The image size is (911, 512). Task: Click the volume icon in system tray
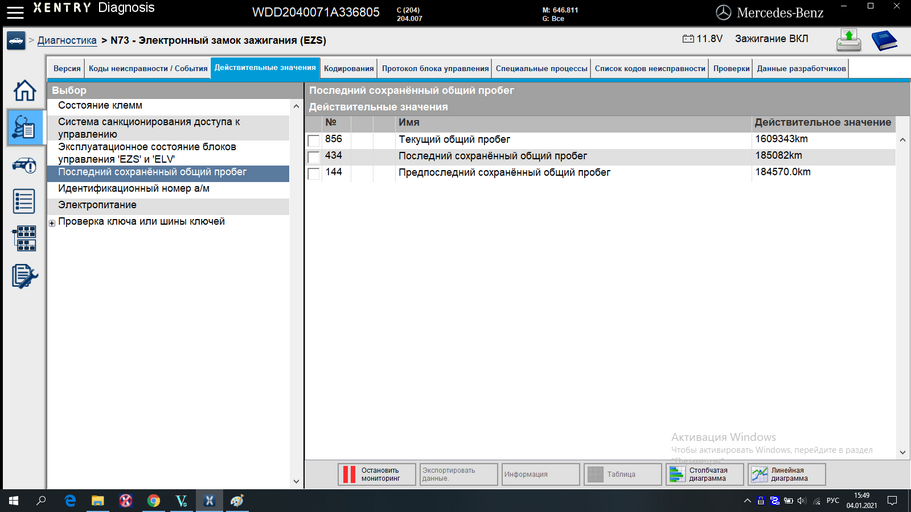pos(802,500)
